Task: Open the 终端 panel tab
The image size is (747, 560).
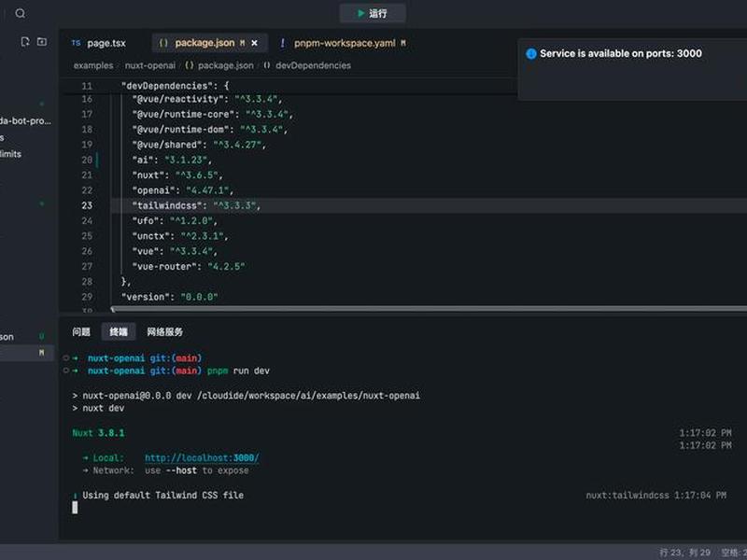Action: pyautogui.click(x=119, y=332)
